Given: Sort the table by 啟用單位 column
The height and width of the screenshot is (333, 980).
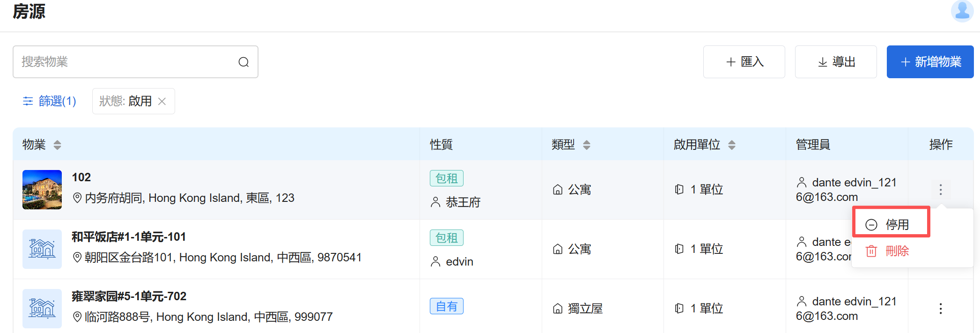Looking at the screenshot, I should pyautogui.click(x=731, y=145).
